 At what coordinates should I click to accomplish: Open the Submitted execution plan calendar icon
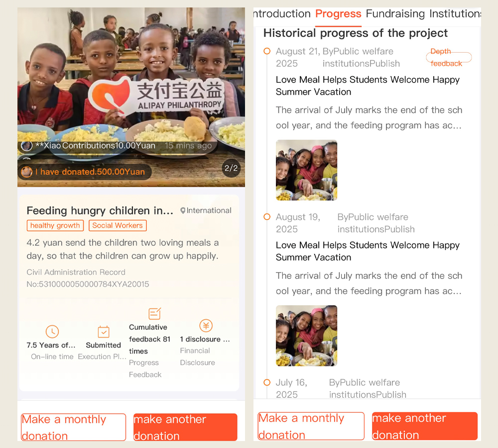click(x=104, y=332)
